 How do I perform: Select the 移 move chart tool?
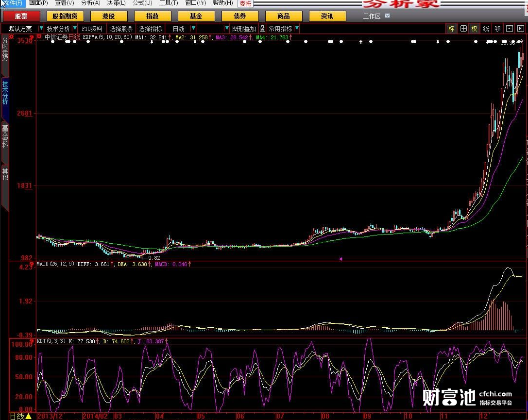pos(497,29)
